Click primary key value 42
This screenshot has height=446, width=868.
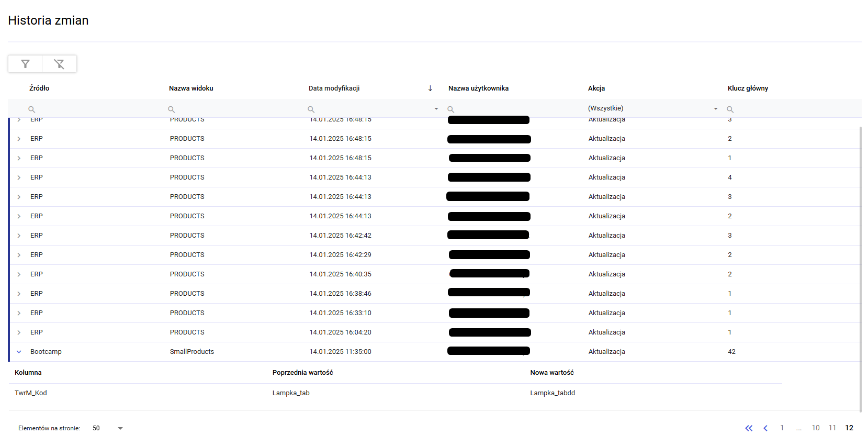(731, 352)
